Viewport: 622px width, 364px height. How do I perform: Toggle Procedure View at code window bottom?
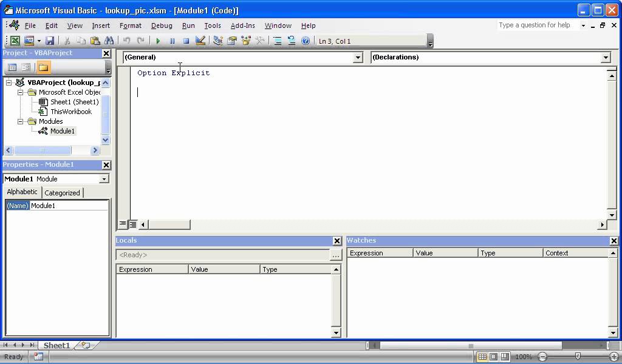coord(123,224)
